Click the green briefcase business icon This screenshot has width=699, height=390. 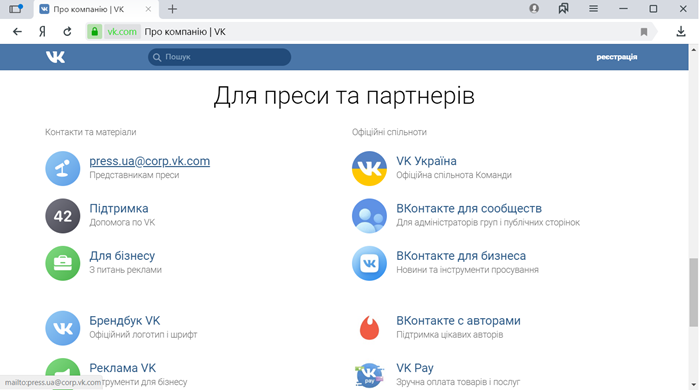click(62, 263)
